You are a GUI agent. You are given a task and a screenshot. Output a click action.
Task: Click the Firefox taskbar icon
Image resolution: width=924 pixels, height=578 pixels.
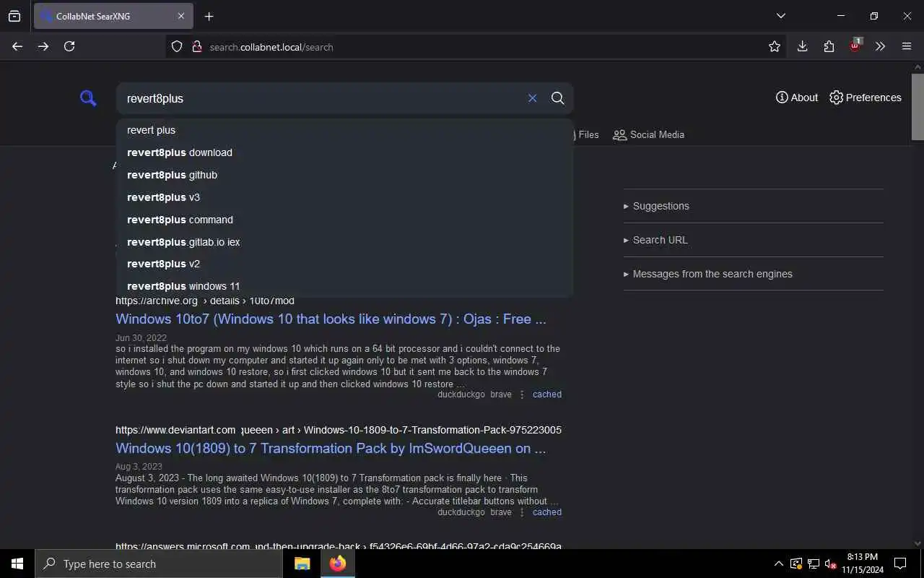click(x=337, y=564)
